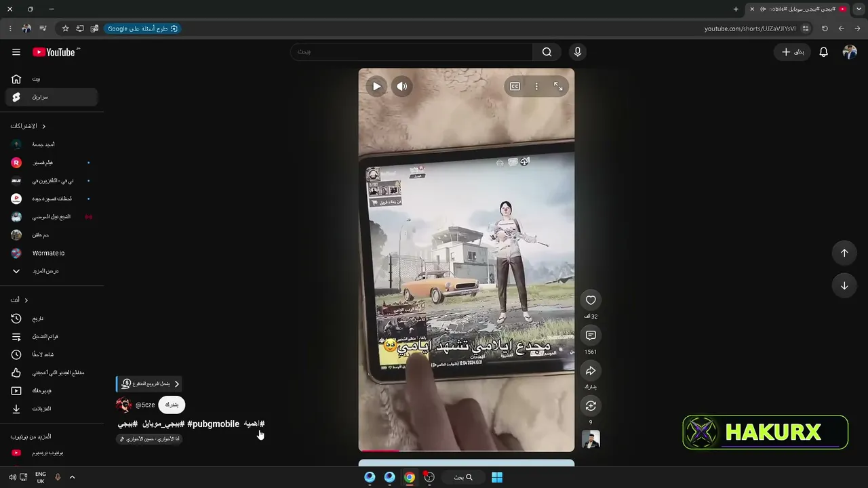This screenshot has height=488, width=868.
Task: Open the sound thumbnail below the remix icon
Action: (x=591, y=439)
